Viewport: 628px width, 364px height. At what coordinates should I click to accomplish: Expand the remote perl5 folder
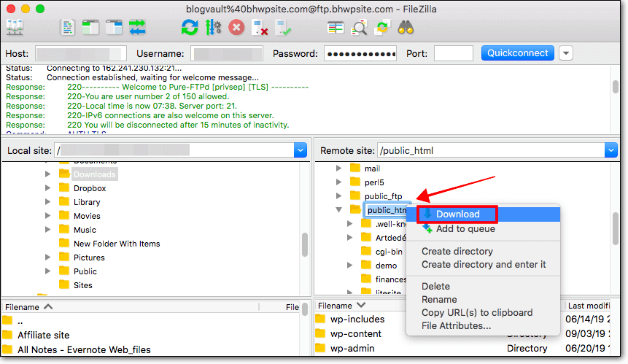coord(339,182)
